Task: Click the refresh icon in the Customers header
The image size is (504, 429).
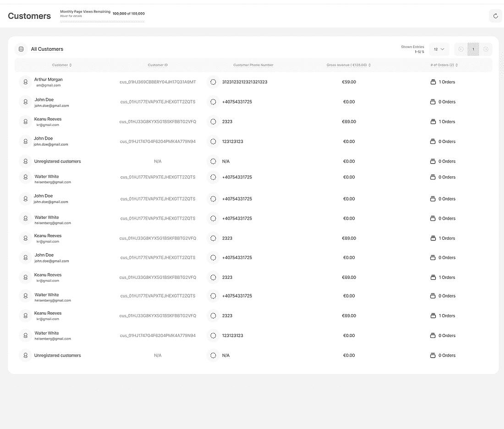Action: 495,16
